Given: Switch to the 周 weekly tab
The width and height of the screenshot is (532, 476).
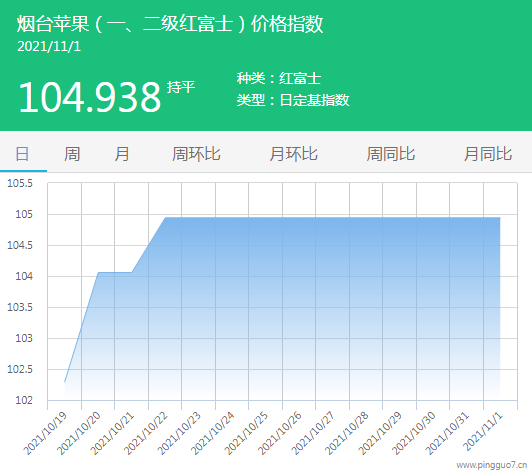Looking at the screenshot, I should tap(72, 154).
